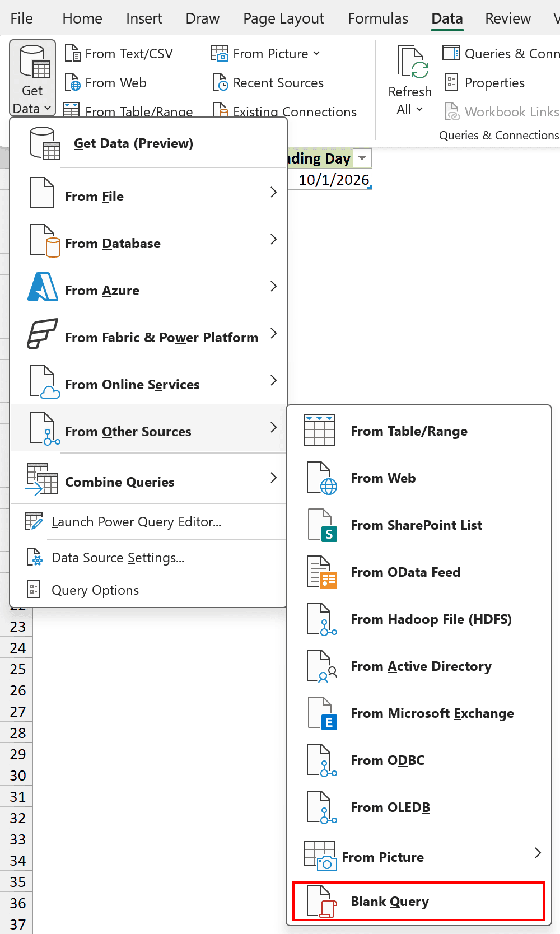The width and height of the screenshot is (560, 934).
Task: Click the Launch Power Query Editor pencil icon
Action: (34, 521)
